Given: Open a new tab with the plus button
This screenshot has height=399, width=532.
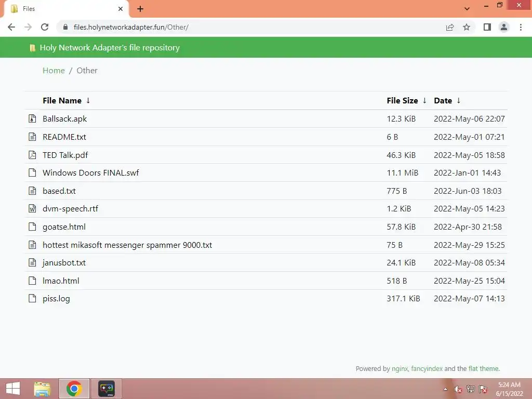Looking at the screenshot, I should (x=140, y=9).
